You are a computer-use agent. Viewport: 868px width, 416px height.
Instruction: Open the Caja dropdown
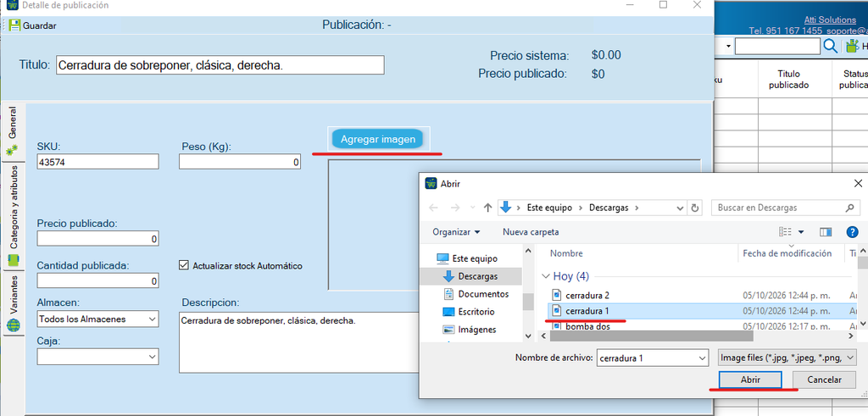153,358
